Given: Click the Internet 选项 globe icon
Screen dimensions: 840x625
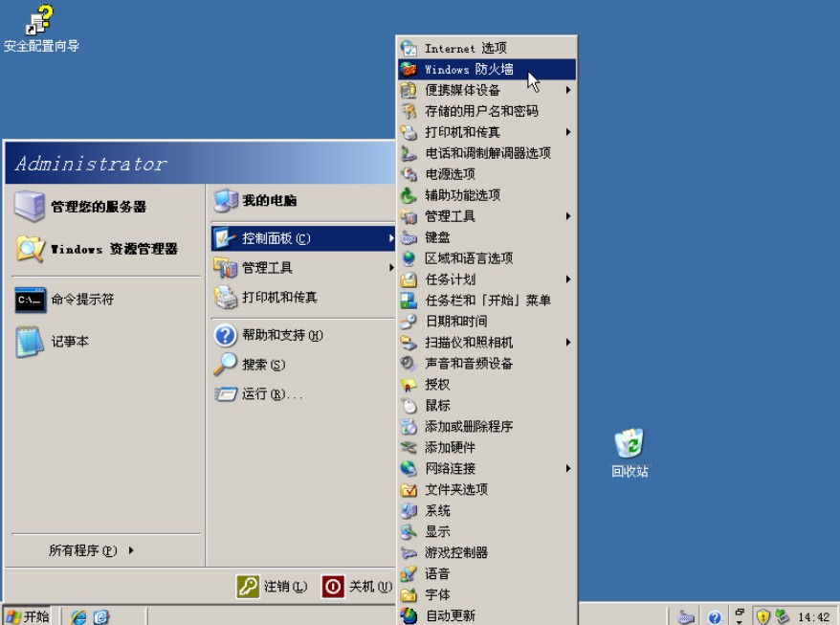Looking at the screenshot, I should pos(409,48).
